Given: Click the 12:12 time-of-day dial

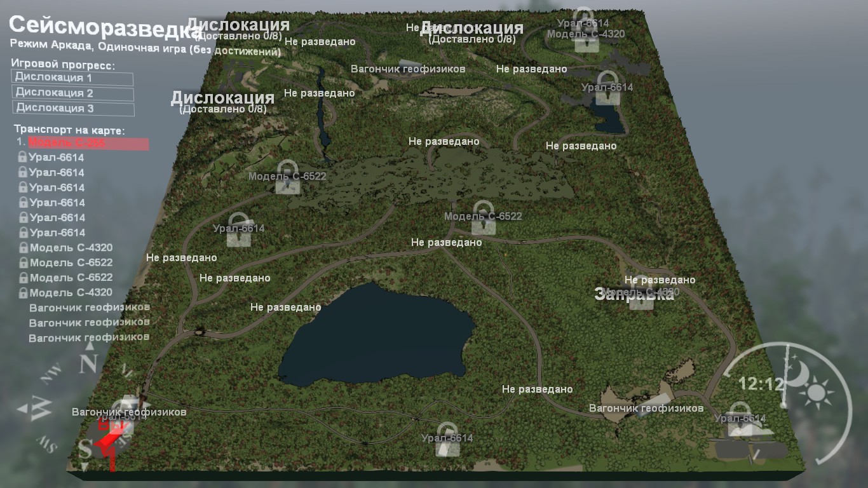Looking at the screenshot, I should point(761,384).
